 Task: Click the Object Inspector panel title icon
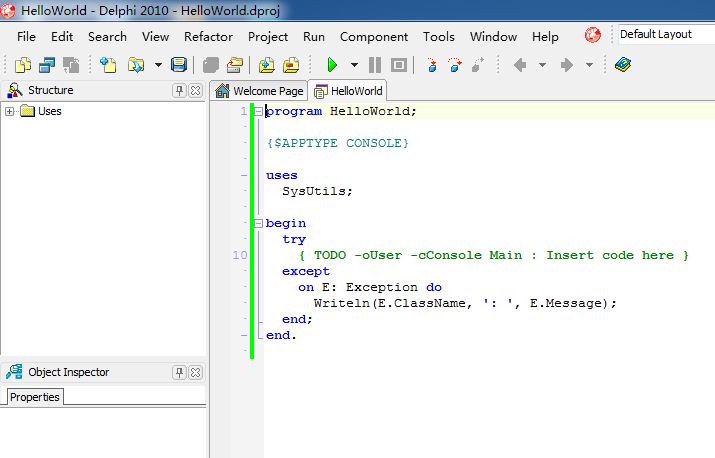tap(14, 372)
